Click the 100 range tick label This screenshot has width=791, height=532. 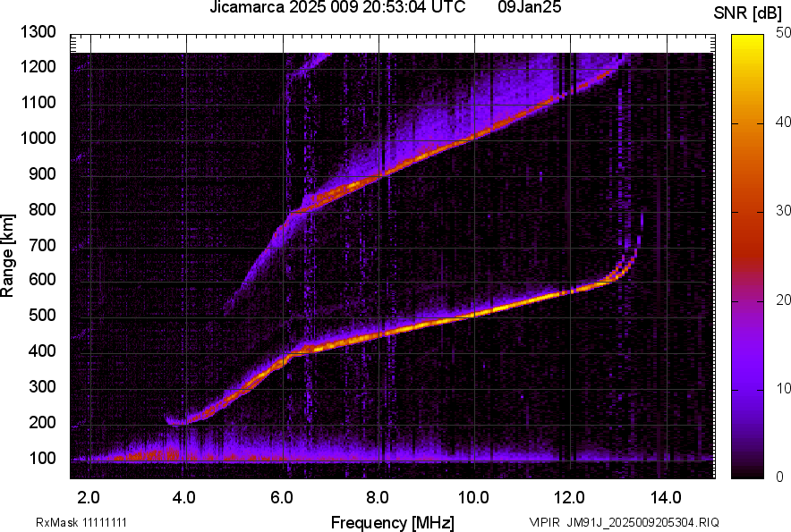point(42,458)
